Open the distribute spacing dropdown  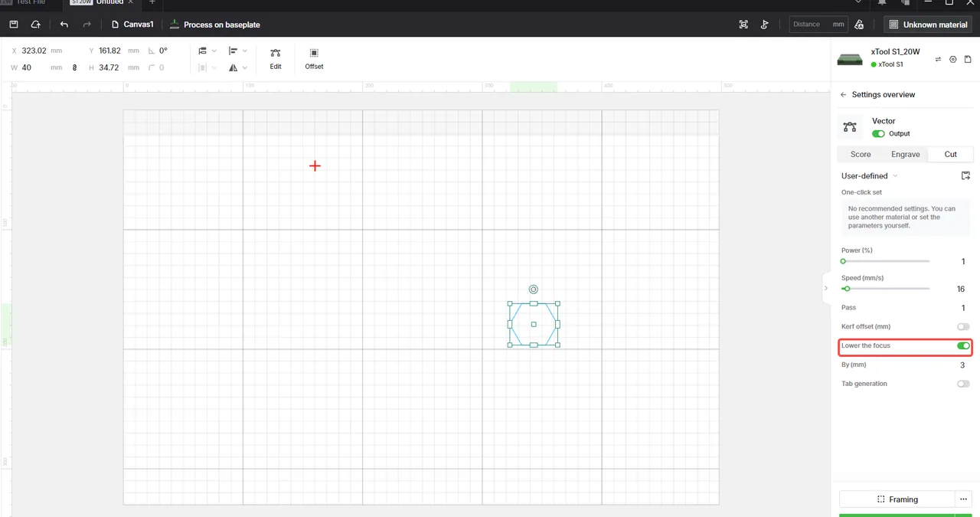point(207,67)
